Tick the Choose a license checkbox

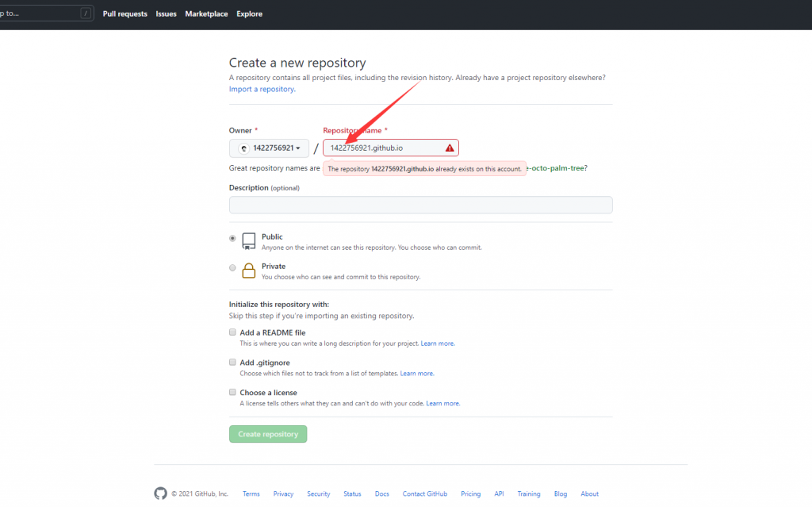tap(232, 392)
